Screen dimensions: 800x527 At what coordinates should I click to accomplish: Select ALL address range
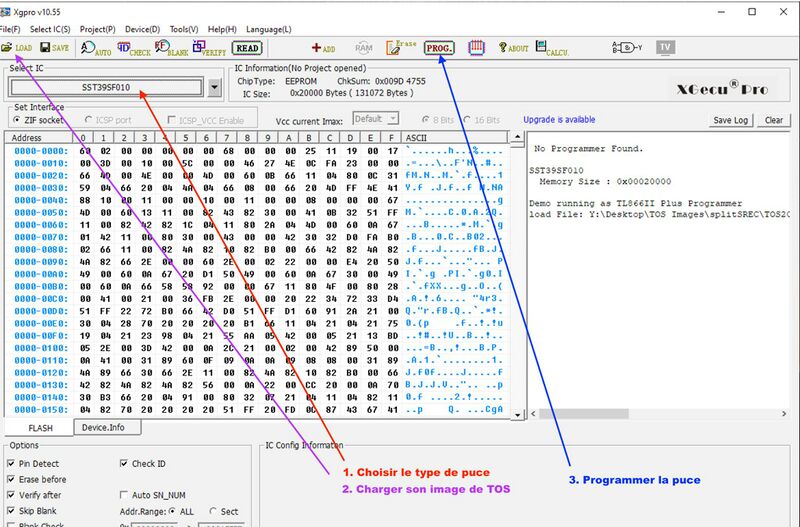[x=181, y=511]
